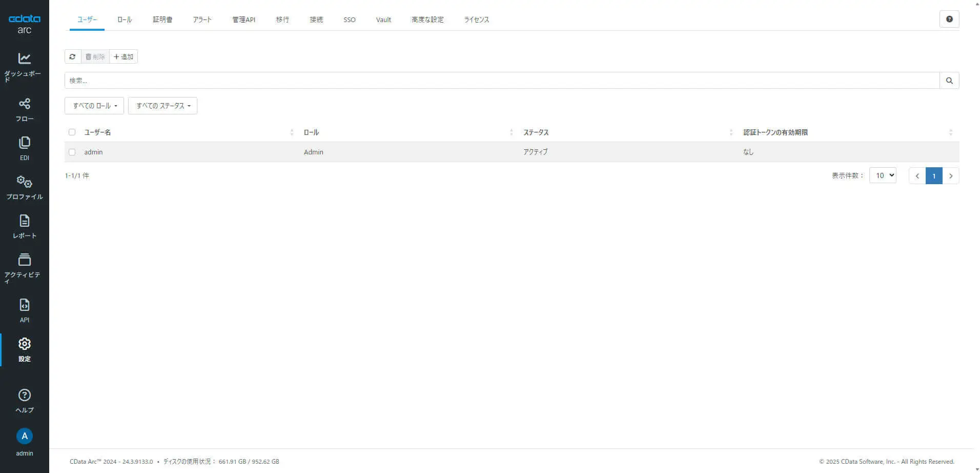Switch to the ライセンス tab
The width and height of the screenshot is (980, 473).
pos(477,19)
